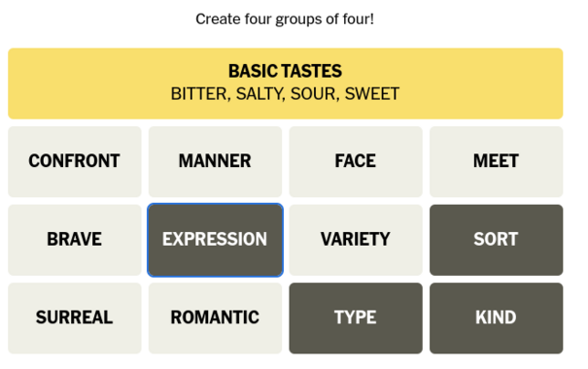The height and width of the screenshot is (369, 588).
Task: Select the BRAVE tile
Action: (75, 240)
